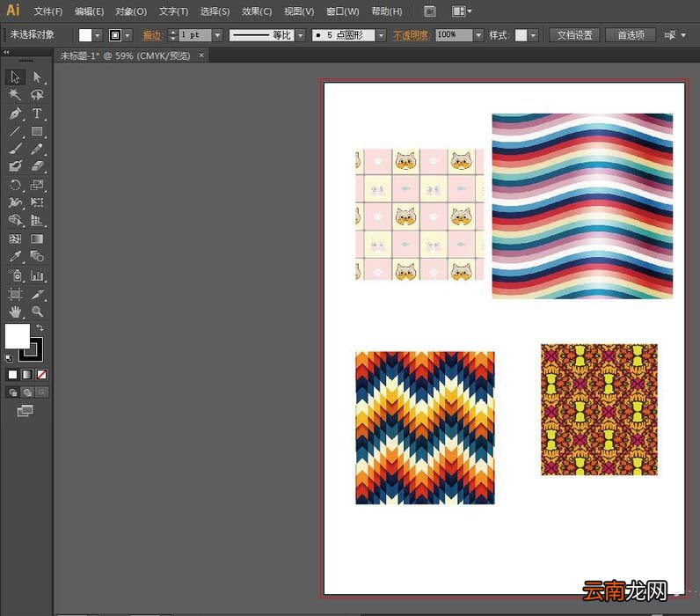Click the 文档设置 button

coord(574,35)
